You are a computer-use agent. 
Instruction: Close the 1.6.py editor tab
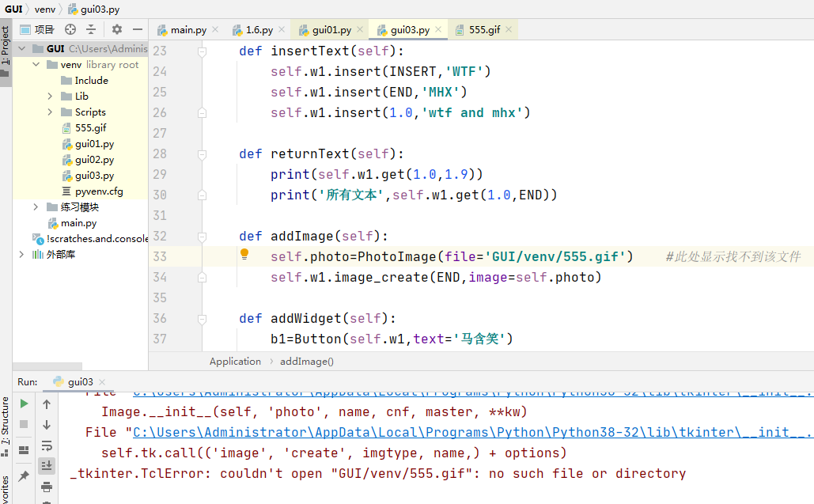(x=282, y=29)
